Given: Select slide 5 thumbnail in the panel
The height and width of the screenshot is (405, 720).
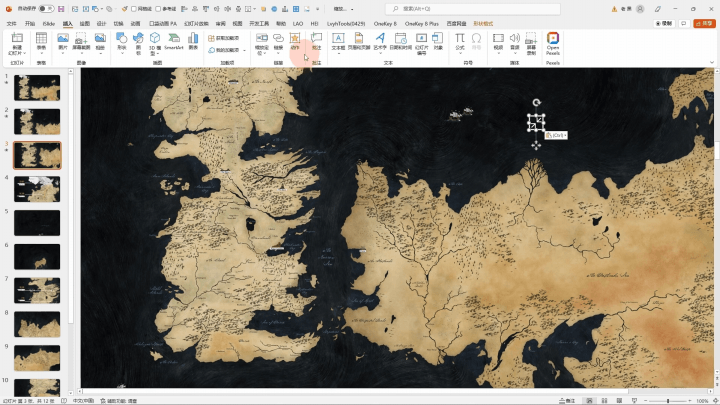Looking at the screenshot, I should pyautogui.click(x=37, y=222).
